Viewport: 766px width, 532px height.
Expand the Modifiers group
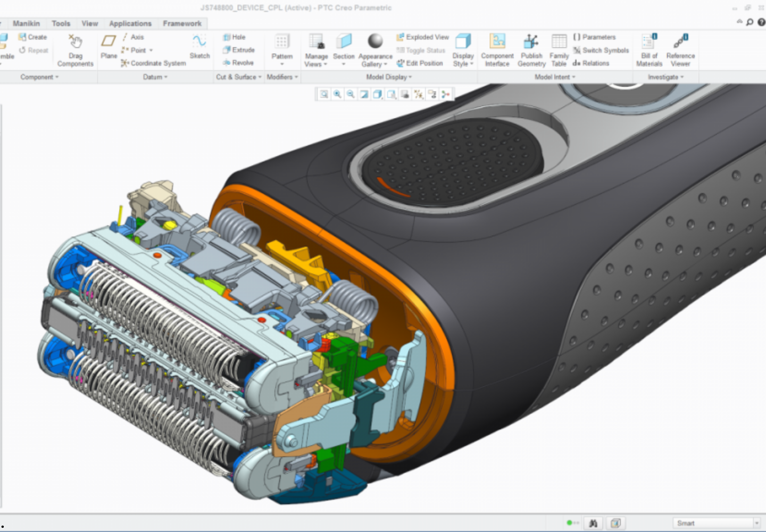282,77
